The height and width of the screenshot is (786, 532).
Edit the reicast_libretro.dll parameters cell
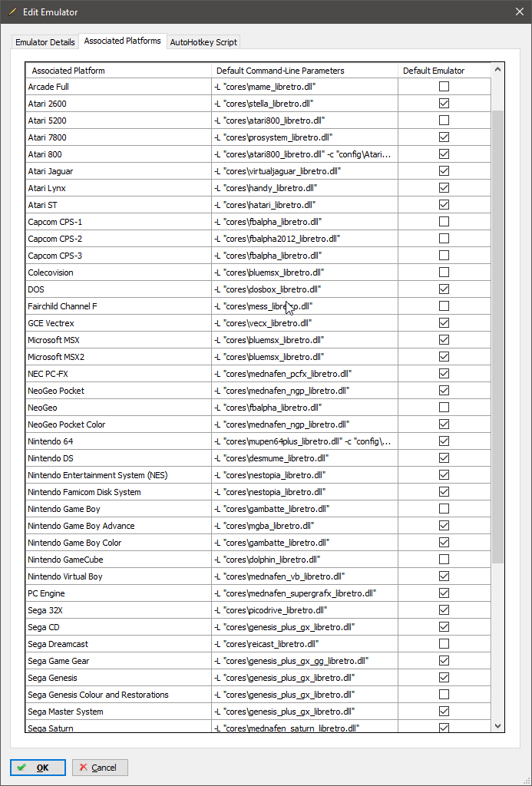(x=305, y=644)
